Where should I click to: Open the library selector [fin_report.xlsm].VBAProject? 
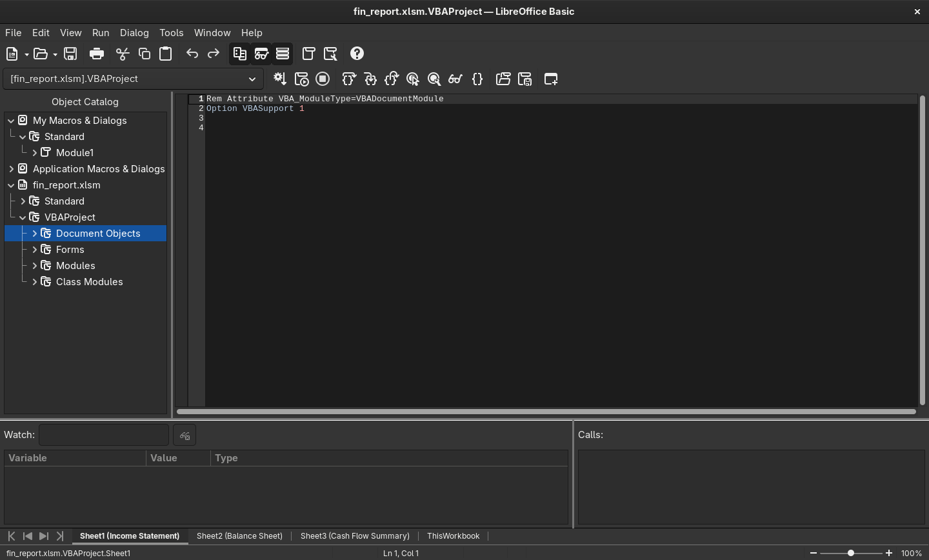134,79
